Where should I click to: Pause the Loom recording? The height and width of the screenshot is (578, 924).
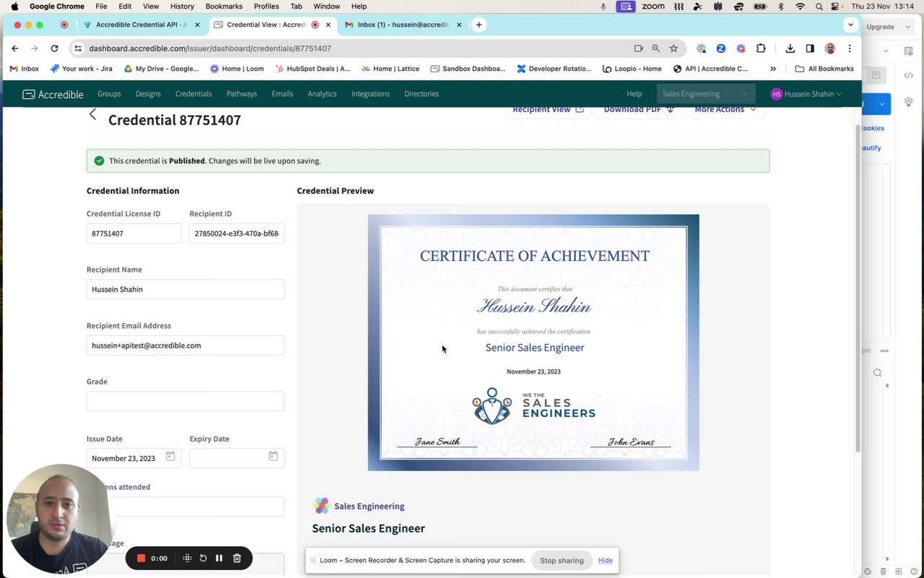[x=219, y=558]
